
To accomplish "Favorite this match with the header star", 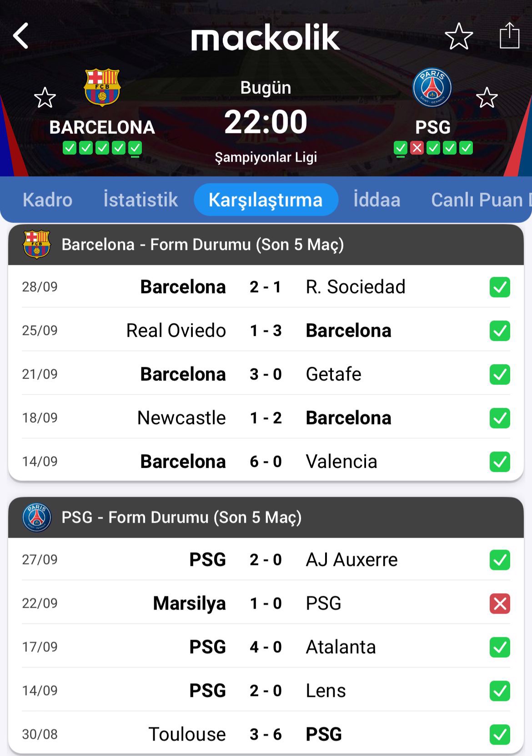I will click(x=458, y=36).
